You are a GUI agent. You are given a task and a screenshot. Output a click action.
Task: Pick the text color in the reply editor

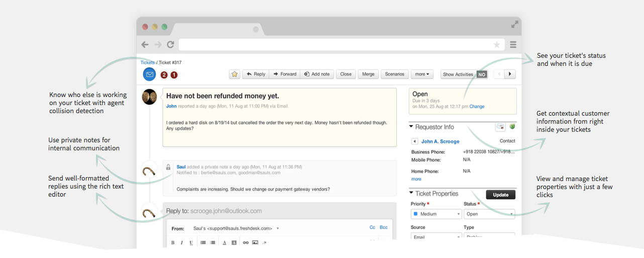click(x=224, y=242)
